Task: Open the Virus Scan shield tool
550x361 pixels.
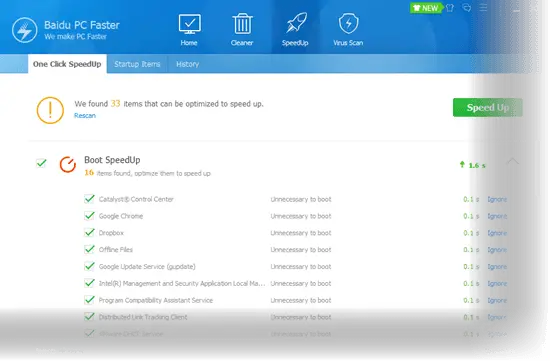Action: pyautogui.click(x=348, y=30)
